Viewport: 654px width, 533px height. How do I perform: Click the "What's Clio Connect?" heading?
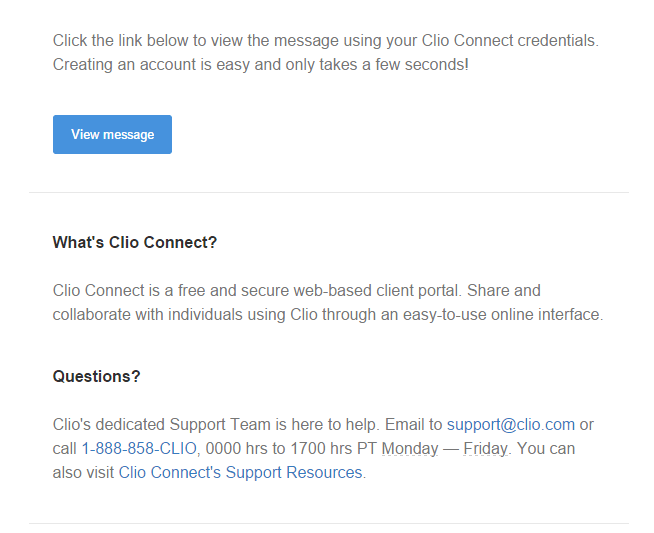[134, 243]
